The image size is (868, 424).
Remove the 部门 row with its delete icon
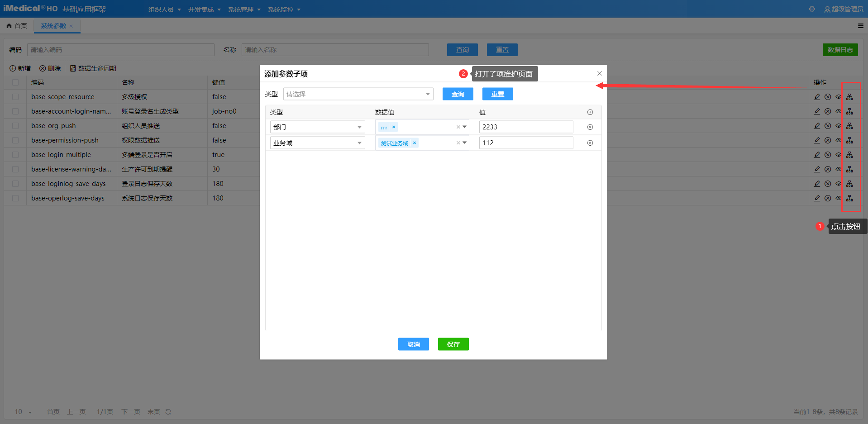[590, 127]
